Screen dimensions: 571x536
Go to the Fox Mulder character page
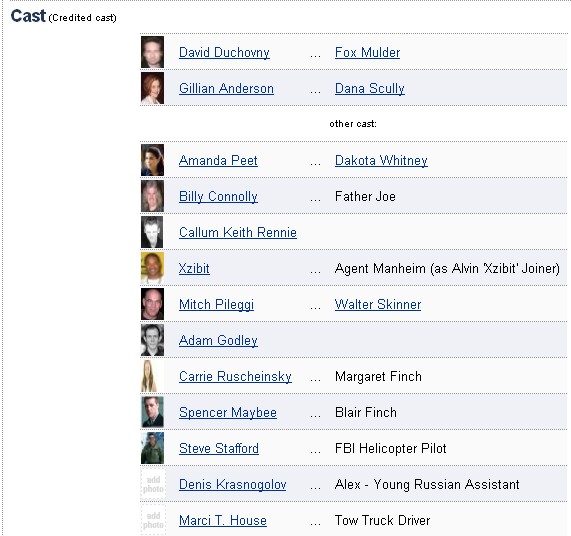(x=367, y=52)
